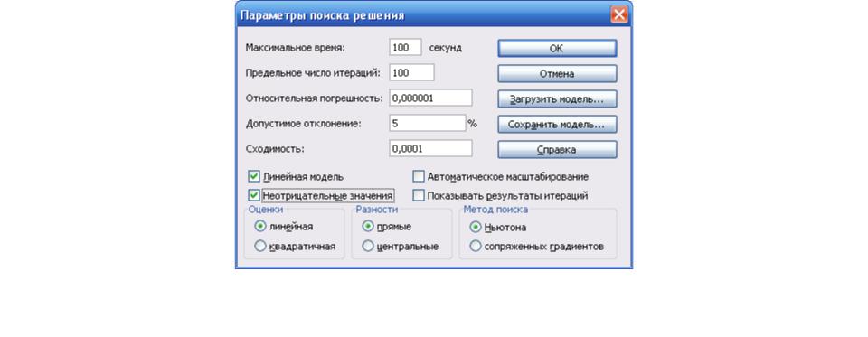The height and width of the screenshot is (337, 868).
Task: Select Ньютона search method radio
Action: click(x=475, y=227)
